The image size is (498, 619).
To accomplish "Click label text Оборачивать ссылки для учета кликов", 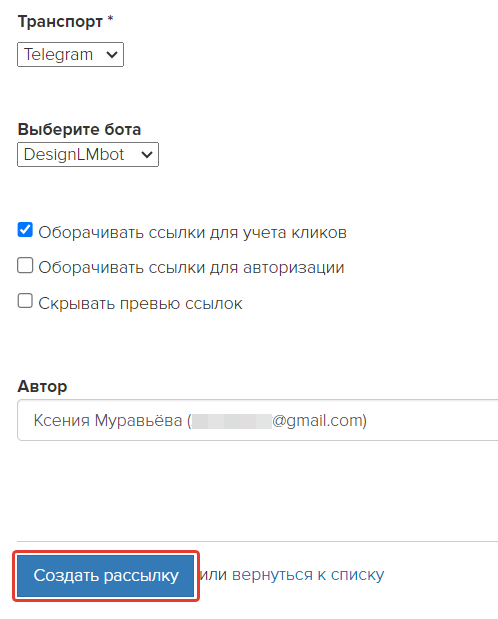I will tap(192, 232).
